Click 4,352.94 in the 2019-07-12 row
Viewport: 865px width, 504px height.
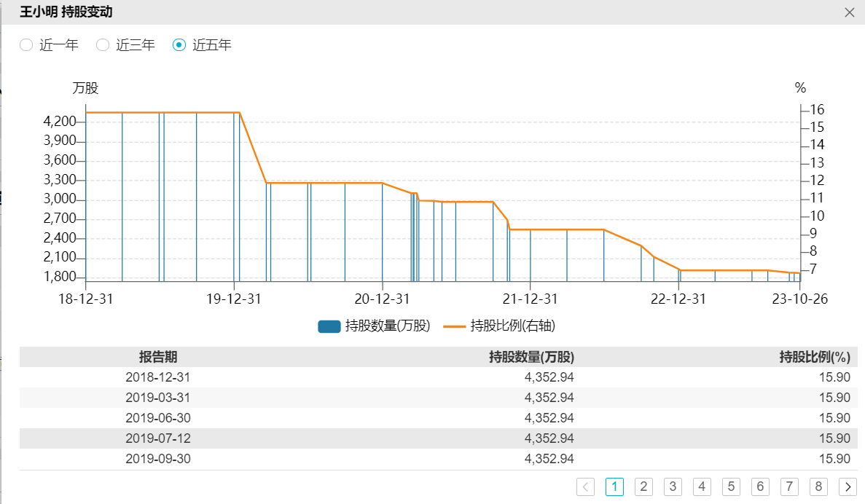[x=549, y=438]
